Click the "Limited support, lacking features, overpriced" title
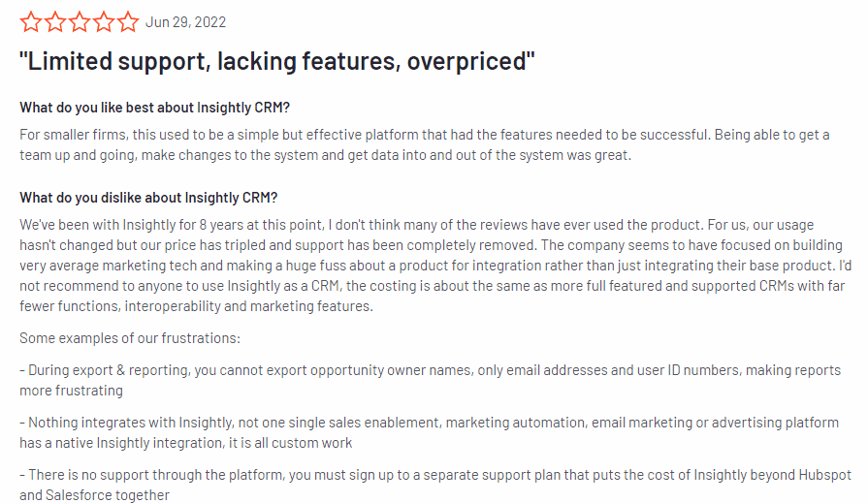Image resolution: width=868 pixels, height=503 pixels. (x=277, y=61)
